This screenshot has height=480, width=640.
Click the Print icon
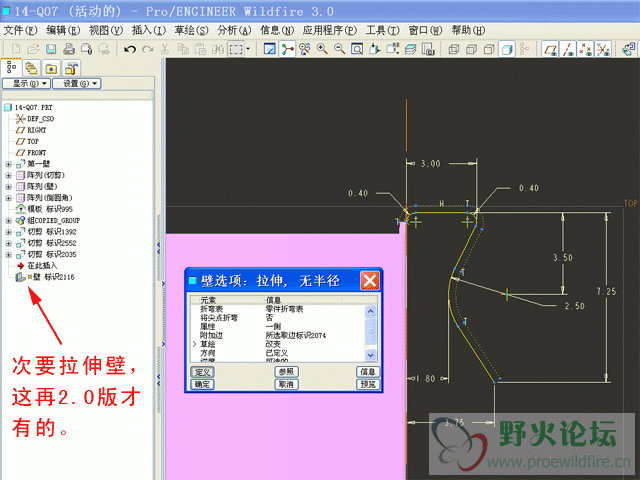(69, 49)
